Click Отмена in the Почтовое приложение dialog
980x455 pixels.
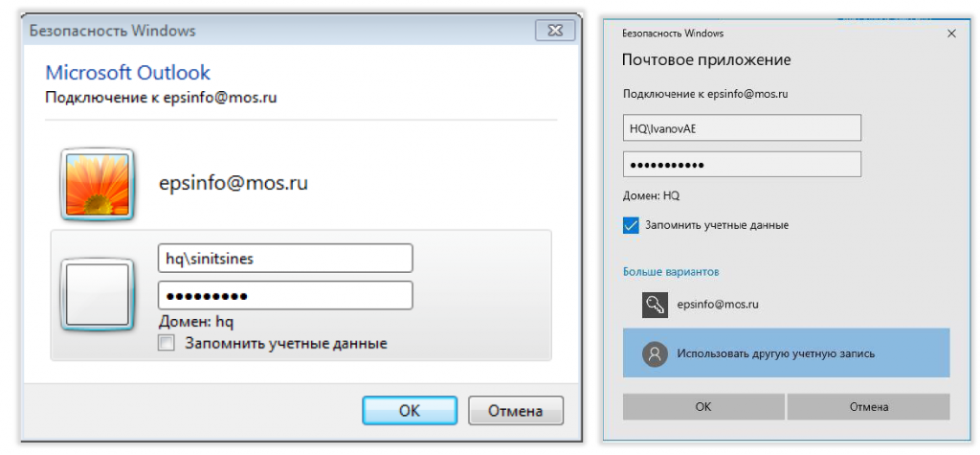coord(868,406)
